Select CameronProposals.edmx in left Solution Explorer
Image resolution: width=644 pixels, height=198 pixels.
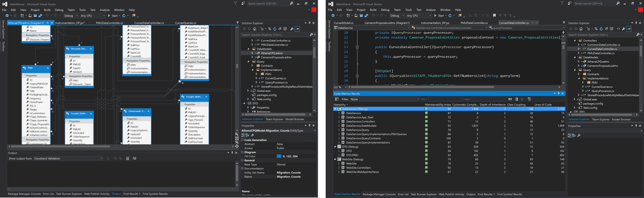pos(276,58)
